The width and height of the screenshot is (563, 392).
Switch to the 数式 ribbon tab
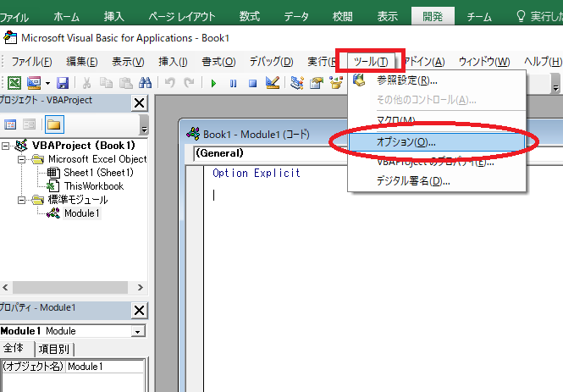[x=250, y=17]
